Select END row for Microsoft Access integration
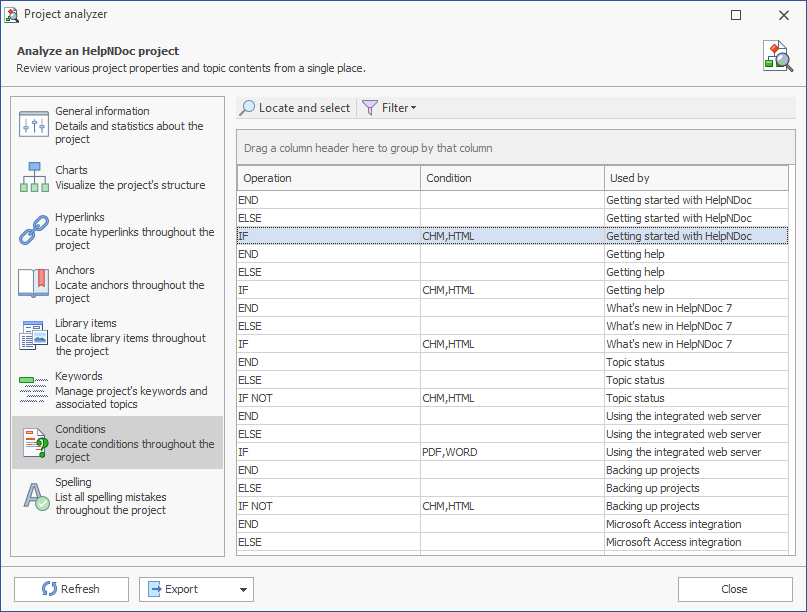This screenshot has width=807, height=612. pos(513,524)
